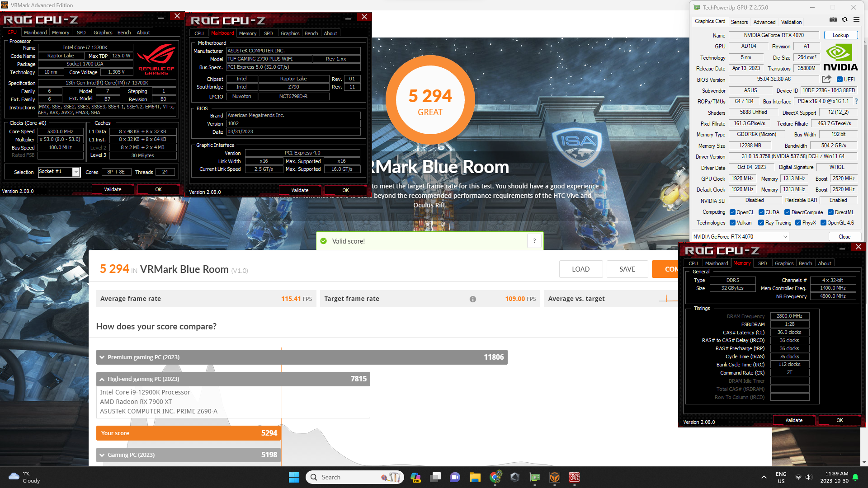Open the weather widget showing Cloudy
The image size is (868, 488).
25,477
